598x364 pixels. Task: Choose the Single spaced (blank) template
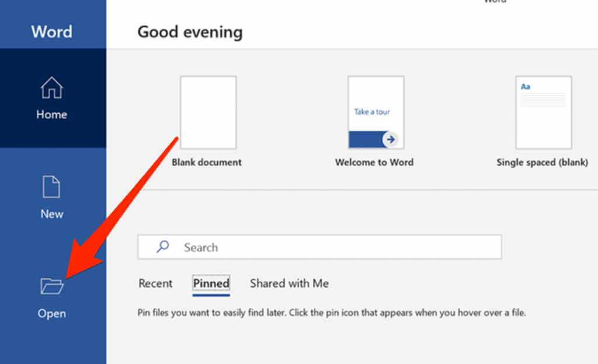pos(544,113)
